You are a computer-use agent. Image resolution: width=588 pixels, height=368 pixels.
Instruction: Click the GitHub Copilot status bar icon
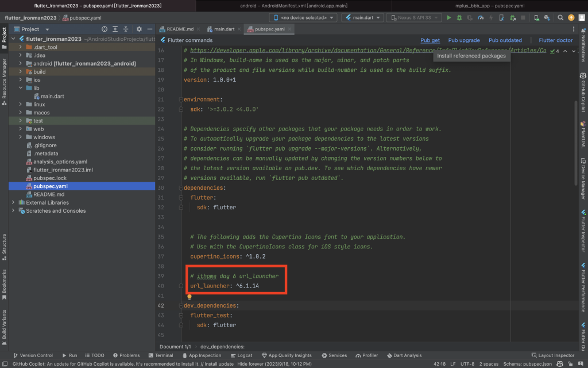[559, 364]
